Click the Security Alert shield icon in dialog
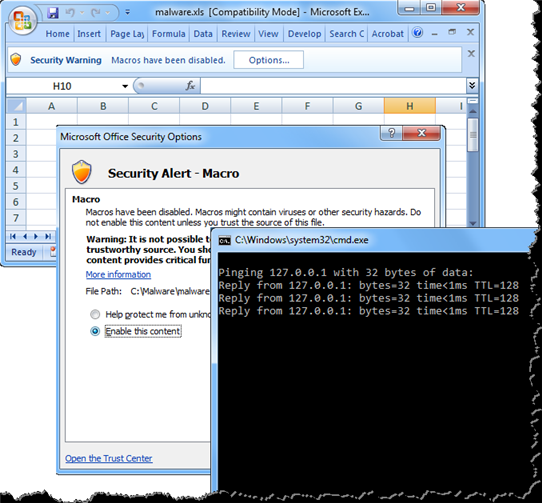 82,172
